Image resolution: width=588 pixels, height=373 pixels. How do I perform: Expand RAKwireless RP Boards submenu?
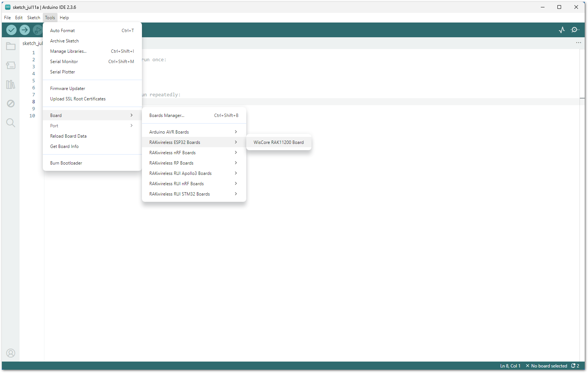[194, 163]
